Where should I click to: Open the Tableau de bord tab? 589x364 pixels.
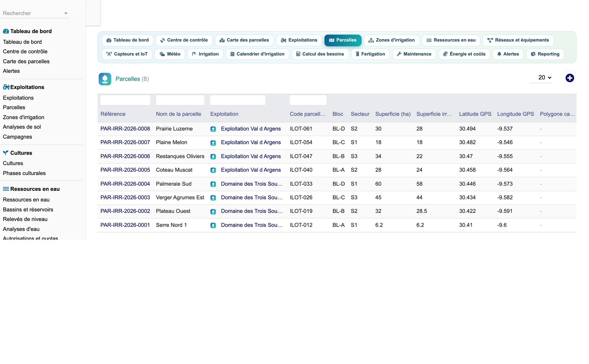(127, 40)
